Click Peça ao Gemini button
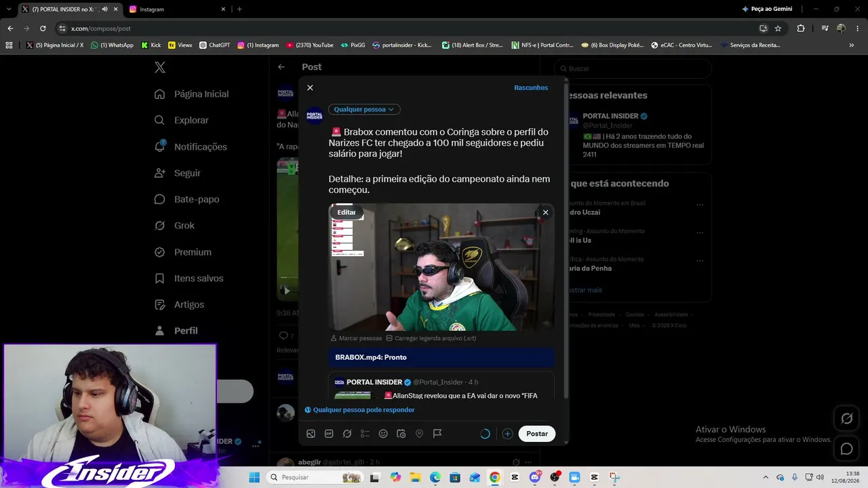 point(767,9)
